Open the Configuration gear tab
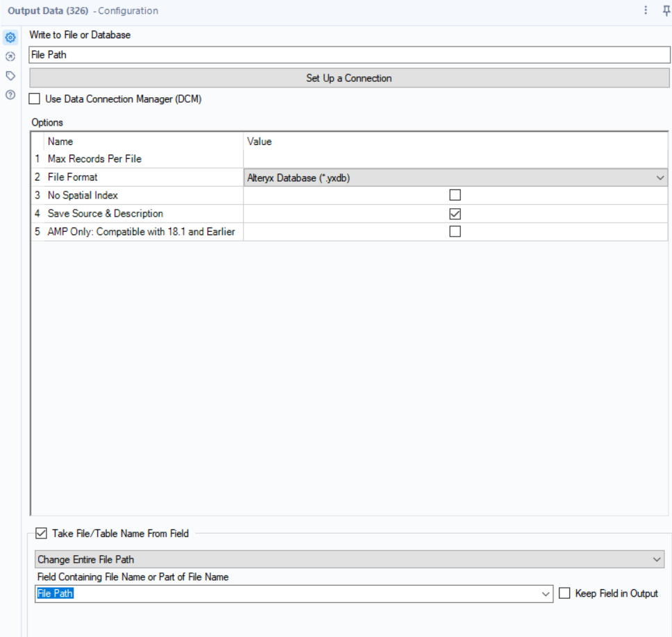This screenshot has width=672, height=637. (x=10, y=37)
